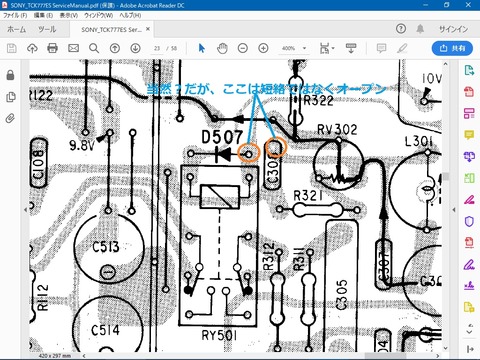Open the Fill & Sign tool
The height and width of the screenshot is (360, 480).
(x=469, y=264)
